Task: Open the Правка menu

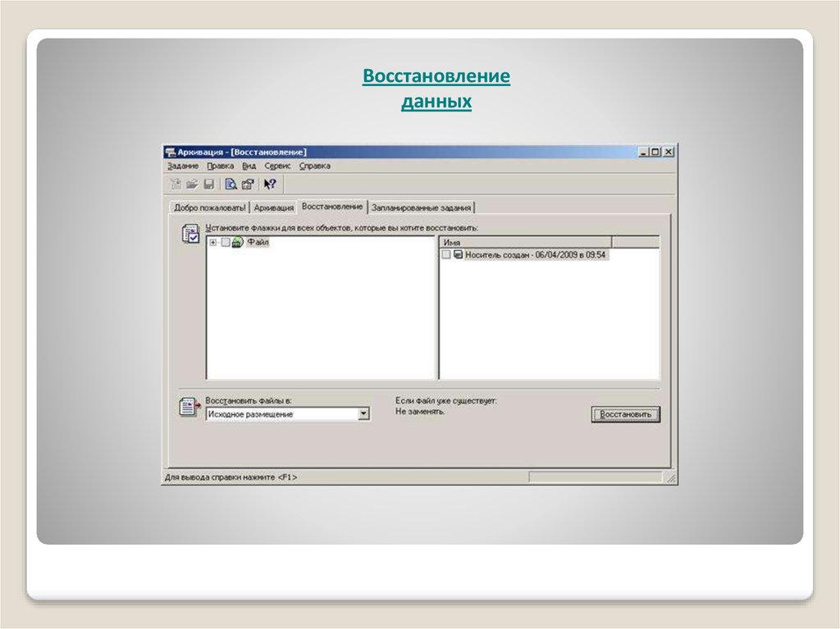Action: tap(220, 166)
